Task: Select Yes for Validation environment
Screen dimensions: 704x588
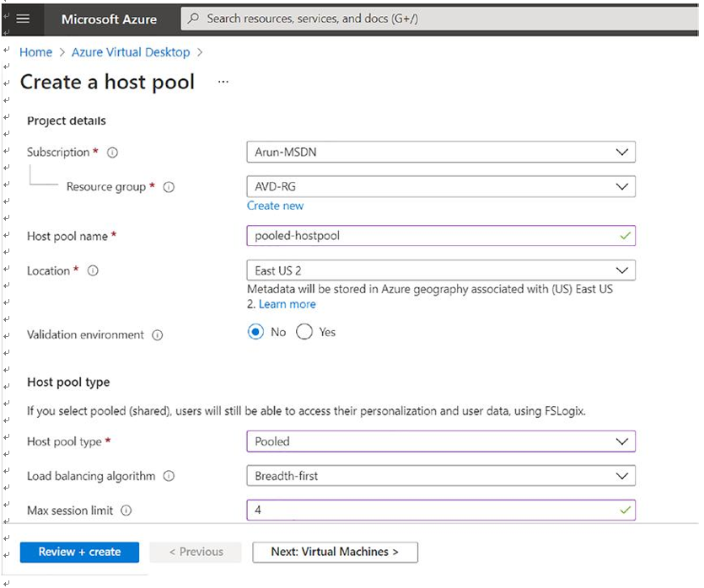Action: tap(304, 332)
